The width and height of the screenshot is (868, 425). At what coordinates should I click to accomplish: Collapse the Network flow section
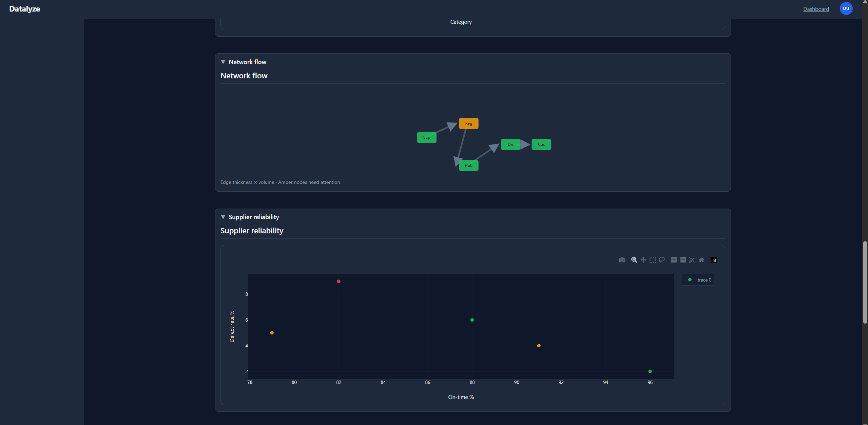[244, 62]
